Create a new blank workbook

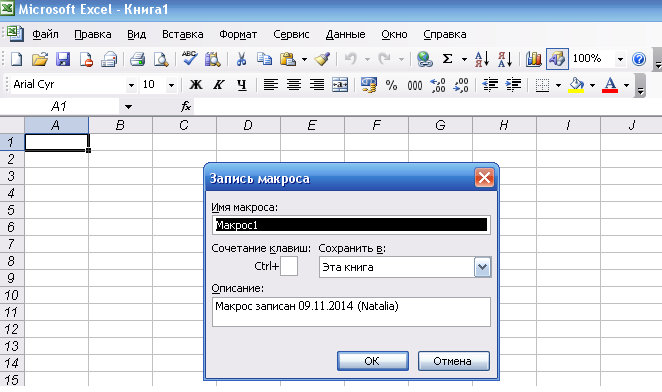point(16,59)
